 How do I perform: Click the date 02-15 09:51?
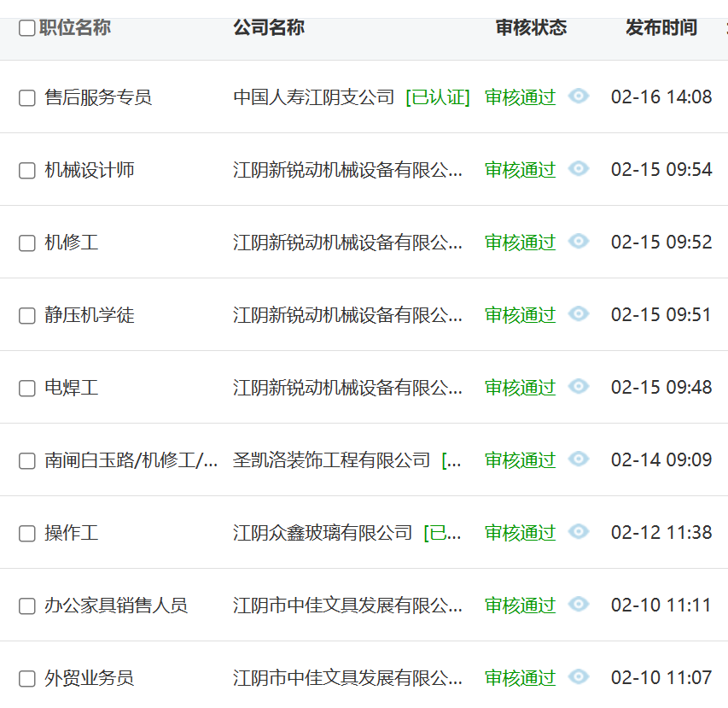click(661, 314)
